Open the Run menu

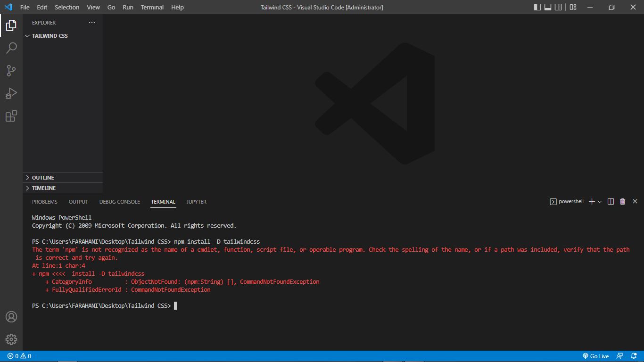(128, 7)
